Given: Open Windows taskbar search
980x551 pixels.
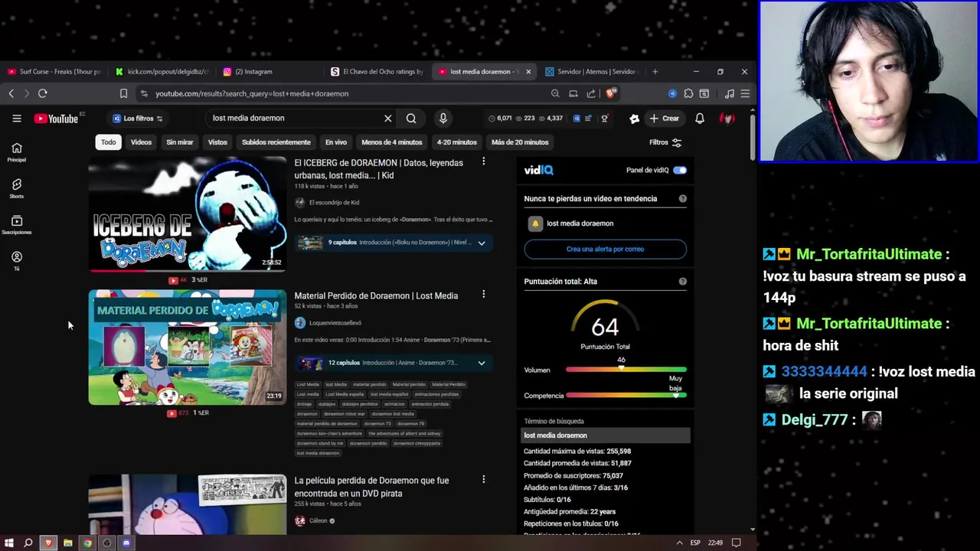Looking at the screenshot, I should [x=28, y=543].
